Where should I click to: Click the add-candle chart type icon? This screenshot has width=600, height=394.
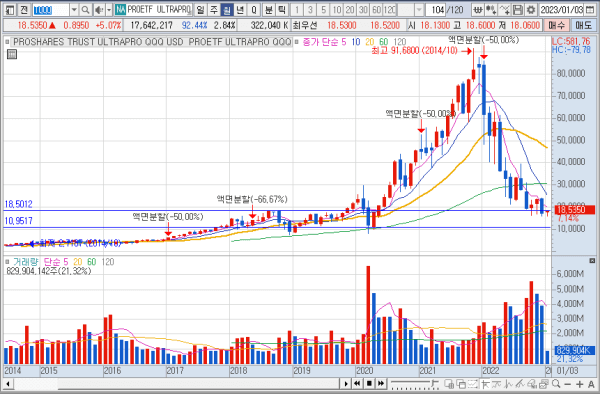tap(491, 10)
